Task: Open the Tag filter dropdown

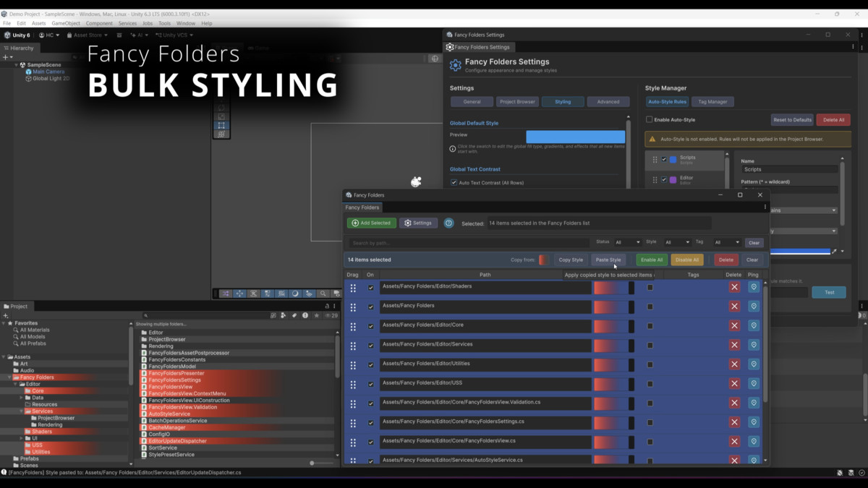Action: click(x=727, y=243)
